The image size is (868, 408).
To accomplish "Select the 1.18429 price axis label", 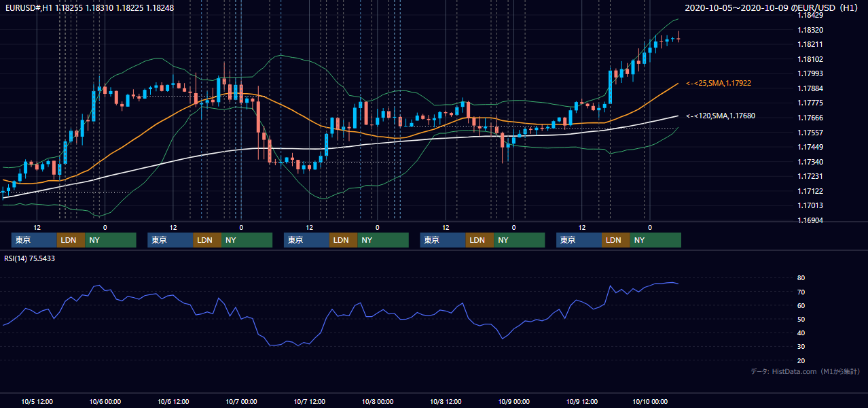I will click(x=810, y=15).
